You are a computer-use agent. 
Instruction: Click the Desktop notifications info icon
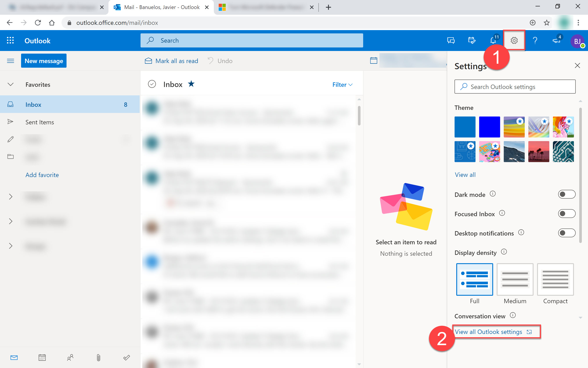point(521,232)
